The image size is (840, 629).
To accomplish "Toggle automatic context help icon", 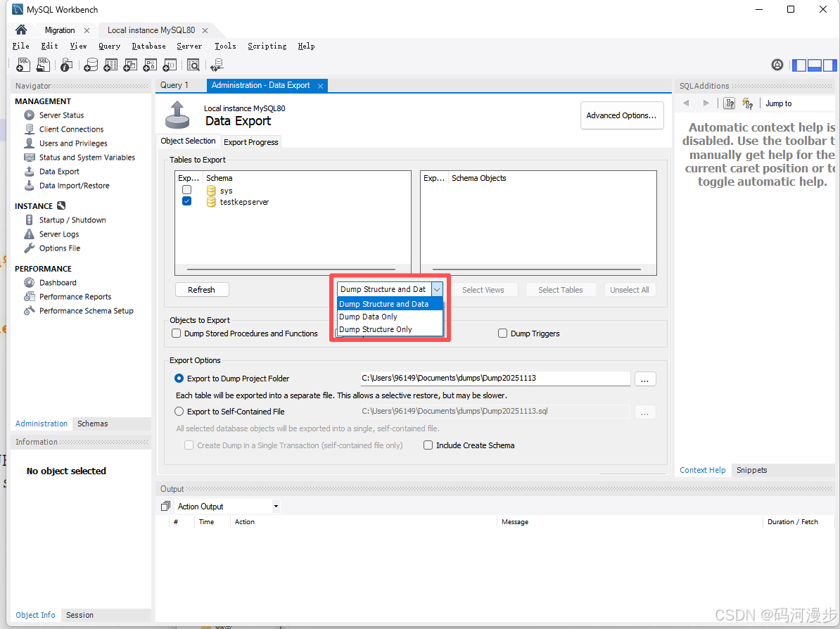I will click(747, 103).
